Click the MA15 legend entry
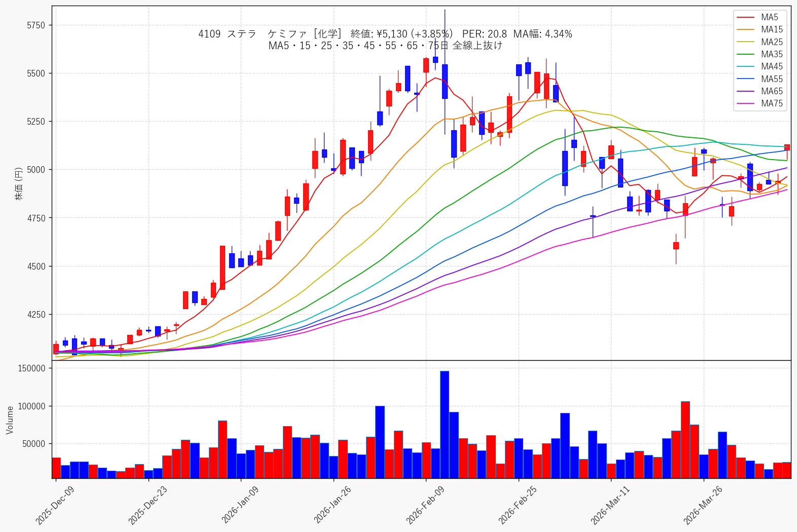This screenshot has height=532, width=797. coord(759,29)
